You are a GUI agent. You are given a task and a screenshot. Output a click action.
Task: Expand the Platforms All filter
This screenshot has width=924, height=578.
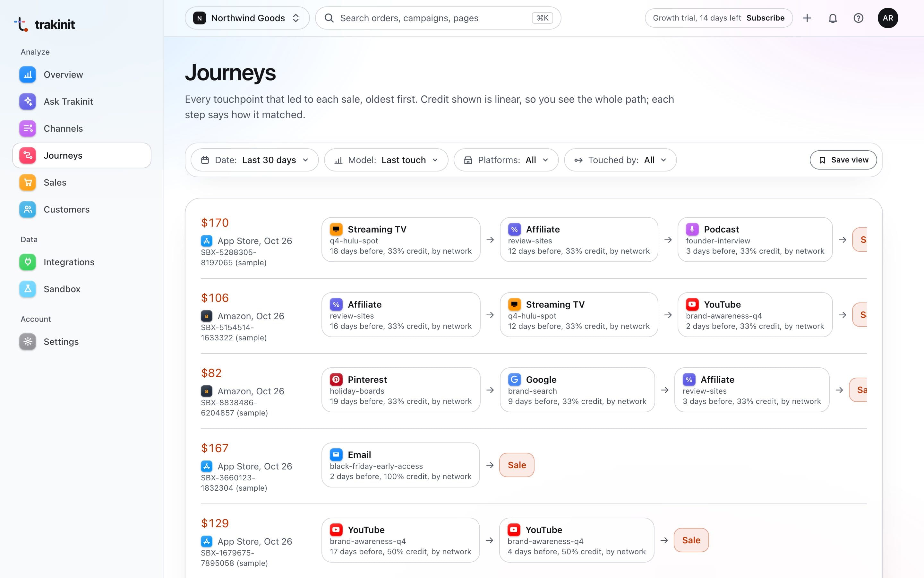(506, 160)
